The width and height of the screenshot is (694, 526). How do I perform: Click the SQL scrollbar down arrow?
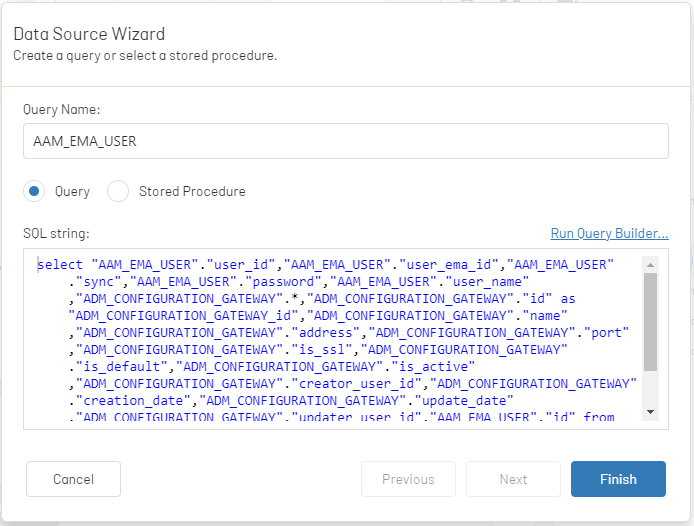(x=650, y=412)
